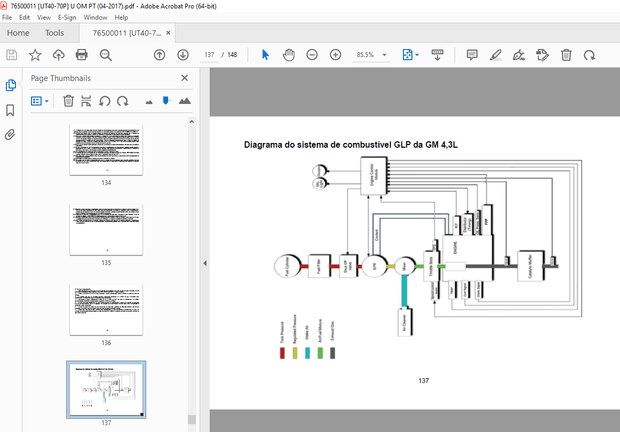
Task: Click the Save file icon
Action: coord(11,55)
